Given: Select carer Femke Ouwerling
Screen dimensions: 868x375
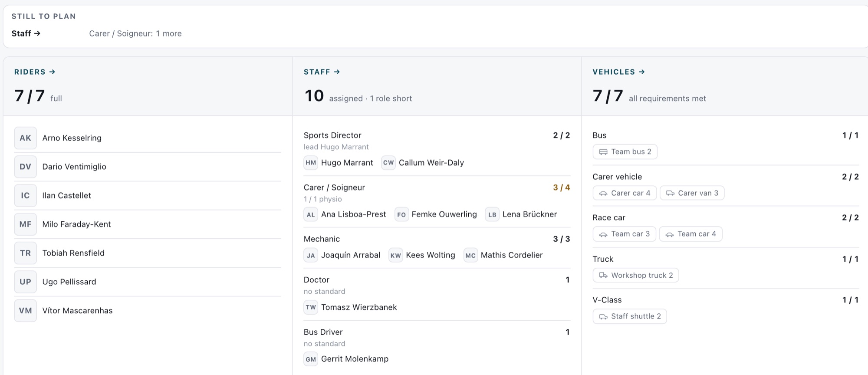Looking at the screenshot, I should point(436,214).
